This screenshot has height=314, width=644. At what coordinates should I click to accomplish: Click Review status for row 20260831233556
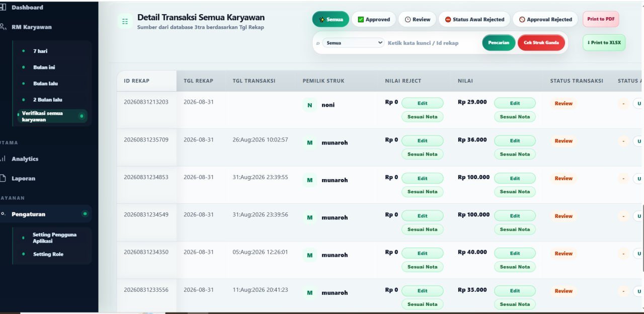563,291
